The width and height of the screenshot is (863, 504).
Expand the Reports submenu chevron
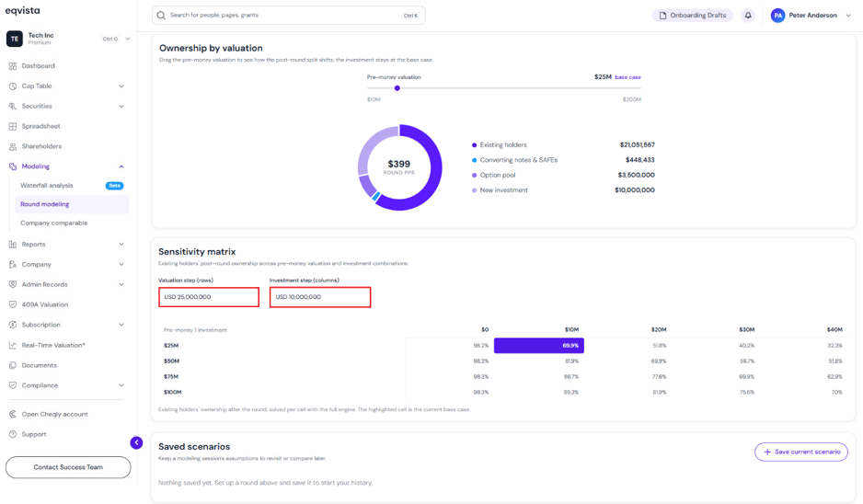(x=121, y=245)
